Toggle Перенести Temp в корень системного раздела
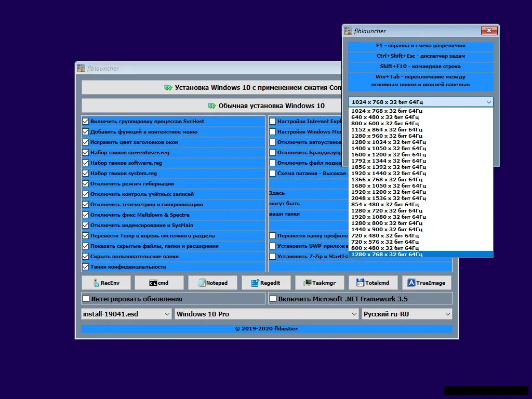This screenshot has height=399, width=532. [x=86, y=235]
